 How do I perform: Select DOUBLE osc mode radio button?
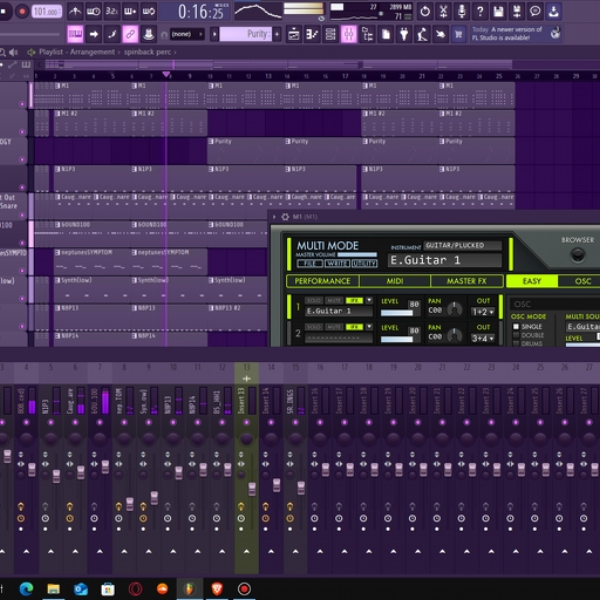tap(516, 335)
